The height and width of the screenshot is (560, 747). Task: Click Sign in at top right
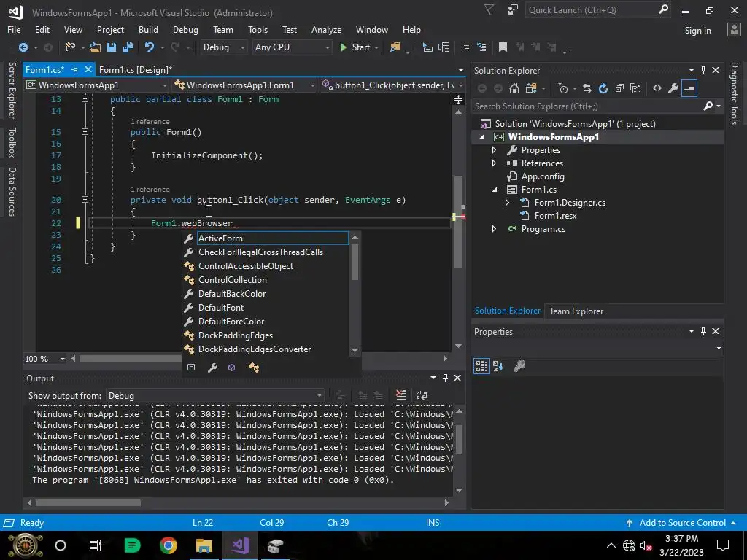click(x=697, y=31)
